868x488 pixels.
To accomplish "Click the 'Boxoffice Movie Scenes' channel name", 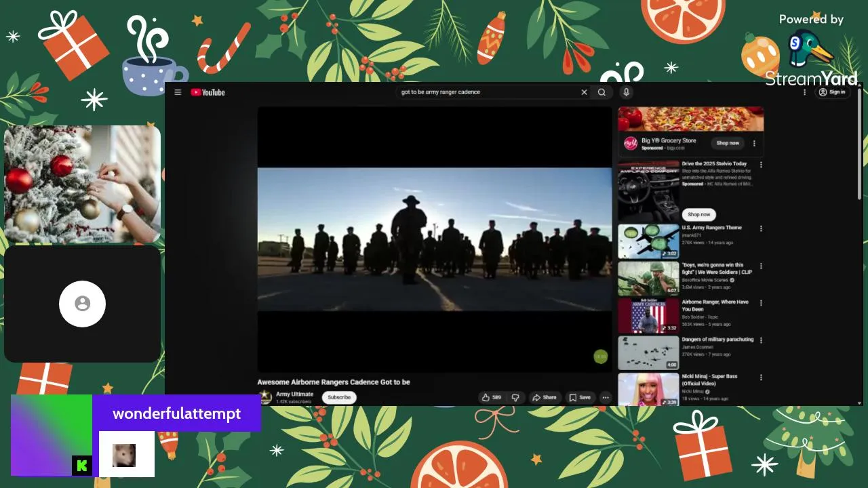I will [705, 280].
